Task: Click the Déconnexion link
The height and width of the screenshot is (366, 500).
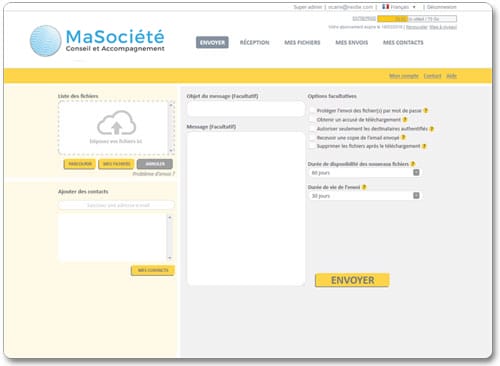Action: [441, 7]
